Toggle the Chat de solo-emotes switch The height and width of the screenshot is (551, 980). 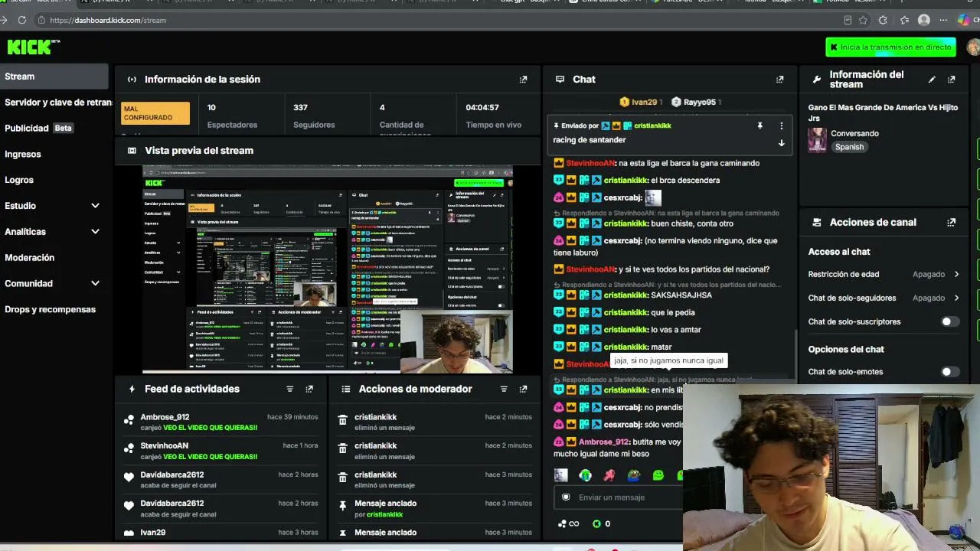[949, 372]
